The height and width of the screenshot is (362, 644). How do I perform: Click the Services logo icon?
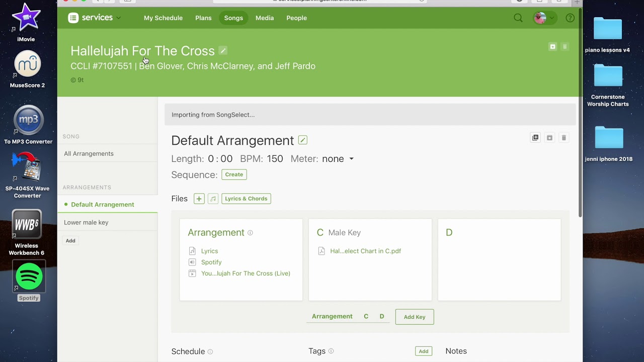pos(73,18)
